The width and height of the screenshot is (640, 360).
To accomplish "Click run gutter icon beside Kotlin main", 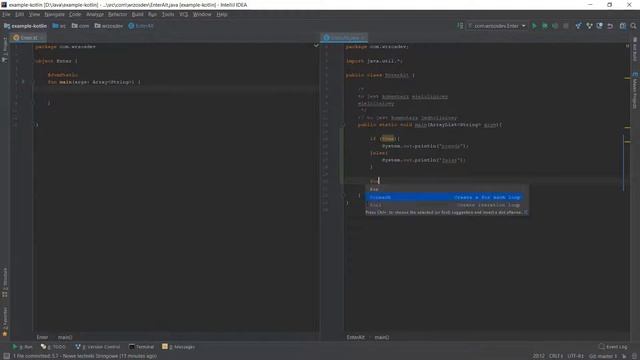I will pos(23,82).
